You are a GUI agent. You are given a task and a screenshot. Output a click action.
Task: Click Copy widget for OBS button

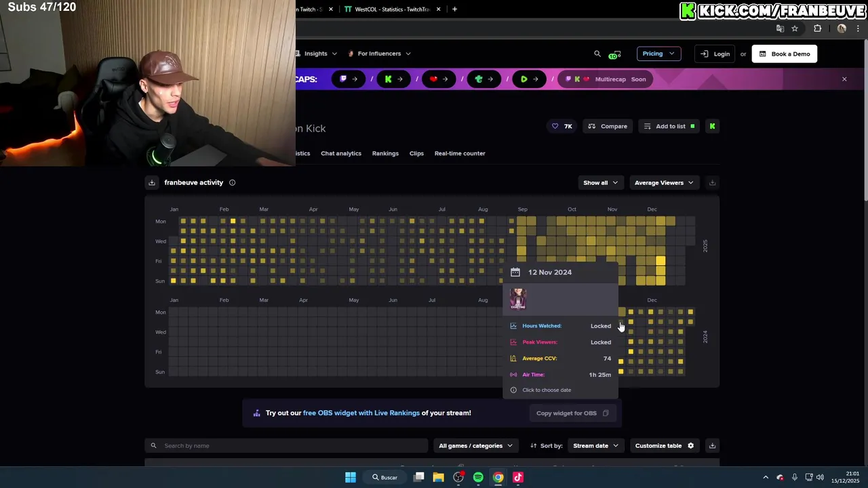pos(573,413)
